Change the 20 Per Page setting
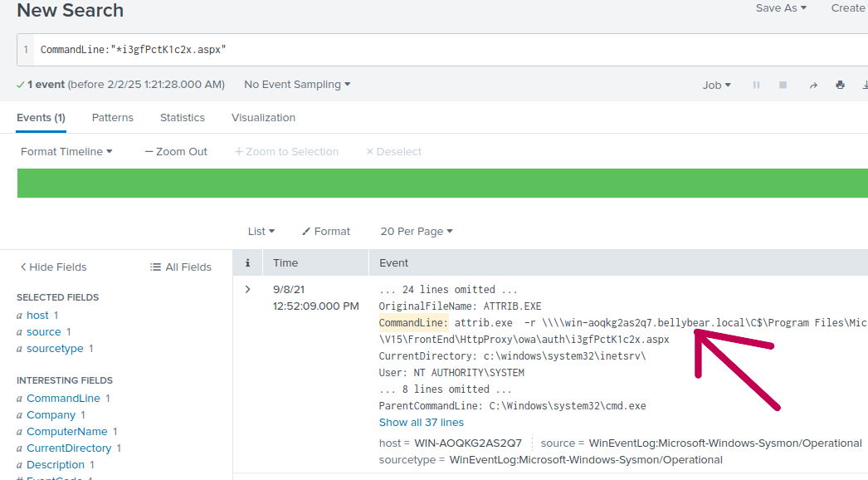 pos(417,231)
